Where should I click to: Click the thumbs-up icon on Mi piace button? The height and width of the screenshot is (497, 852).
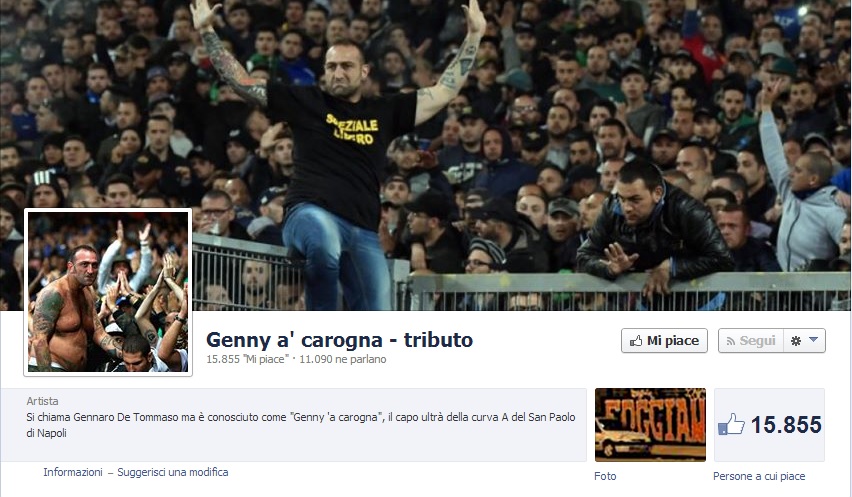(x=636, y=341)
